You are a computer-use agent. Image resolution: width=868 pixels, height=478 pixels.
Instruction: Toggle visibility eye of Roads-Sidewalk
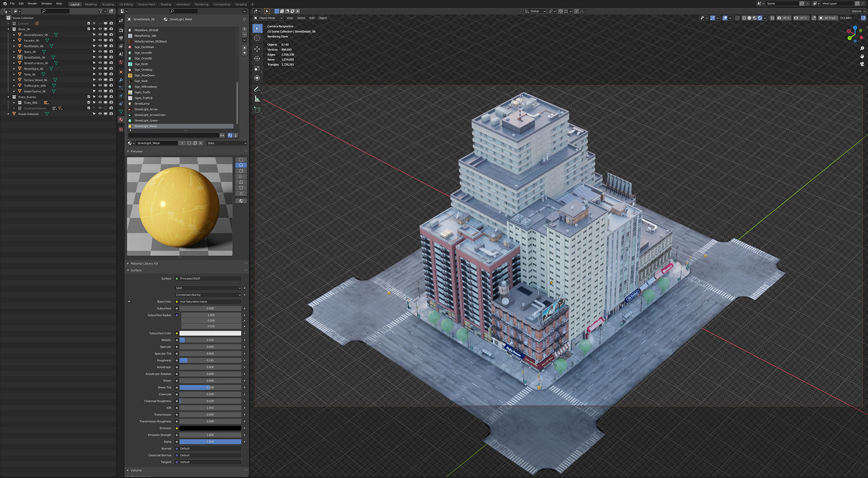pos(100,114)
